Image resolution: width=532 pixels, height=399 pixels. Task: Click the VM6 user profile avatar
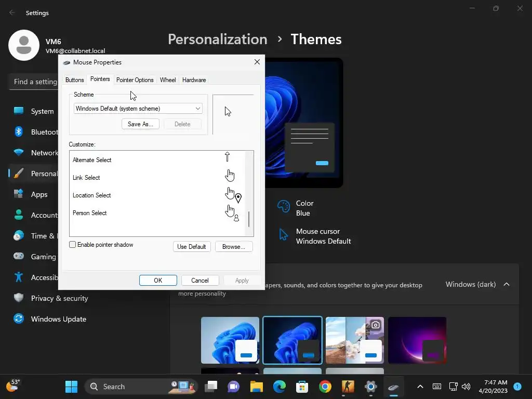click(x=24, y=45)
